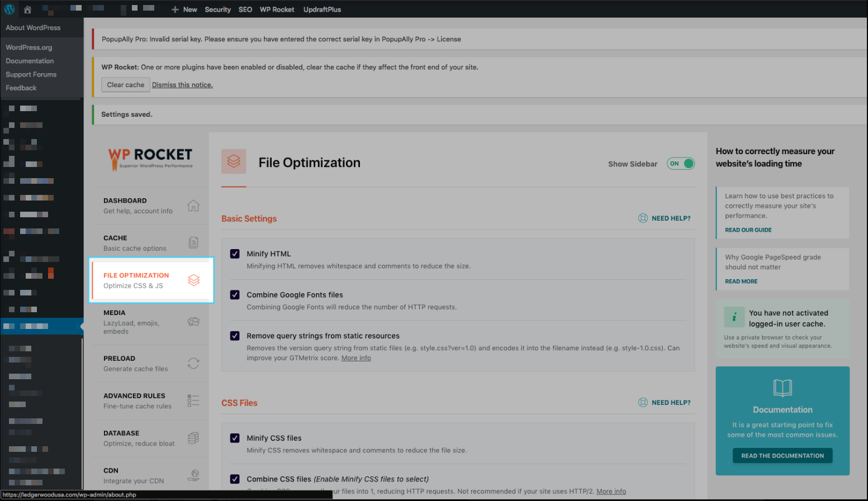868x501 pixels.
Task: Click the plus icon next to New
Action: 175,9
